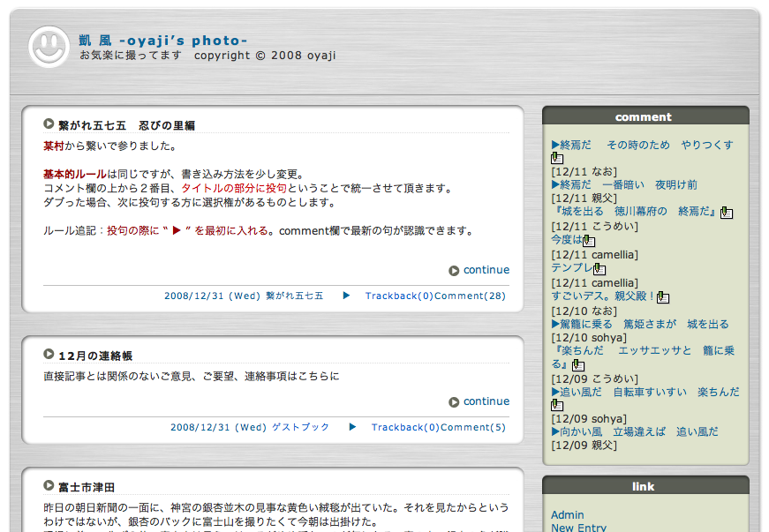Open comment ▶終焉だ その時のため やりつくす

click(x=643, y=145)
